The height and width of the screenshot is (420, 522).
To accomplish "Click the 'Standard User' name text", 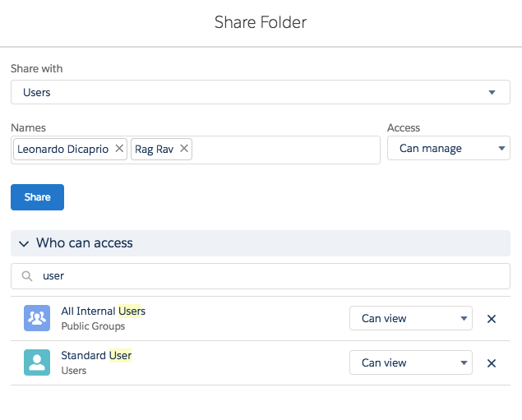I will tap(96, 355).
